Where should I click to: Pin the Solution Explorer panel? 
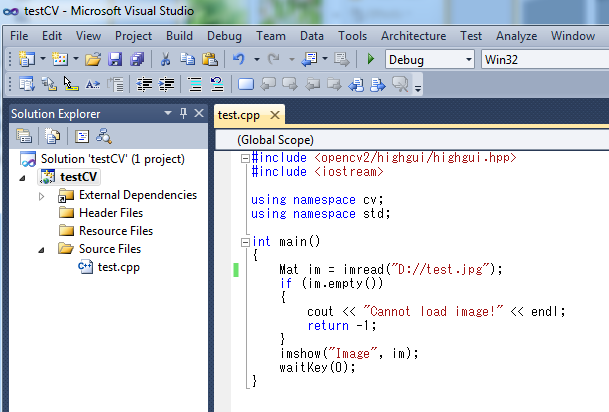(183, 113)
